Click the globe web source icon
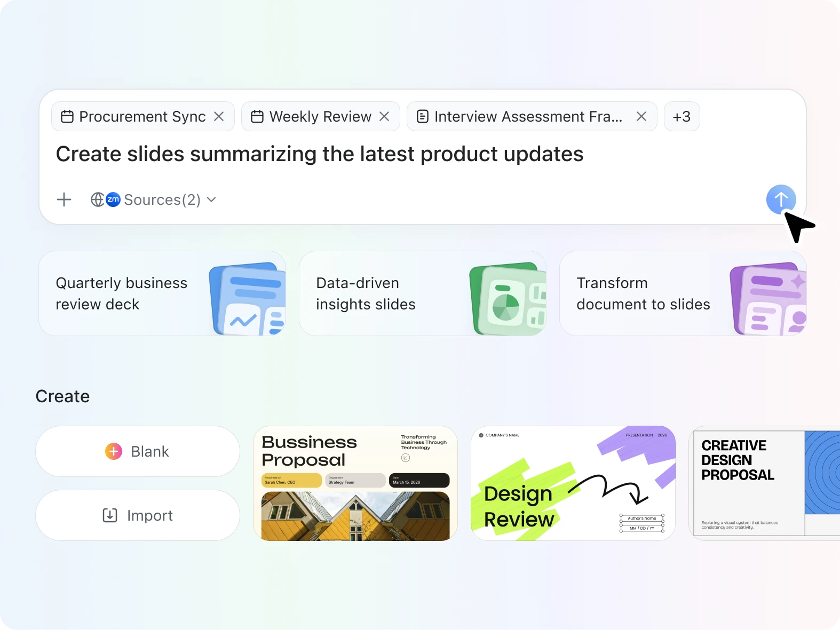This screenshot has width=840, height=630. point(97,200)
